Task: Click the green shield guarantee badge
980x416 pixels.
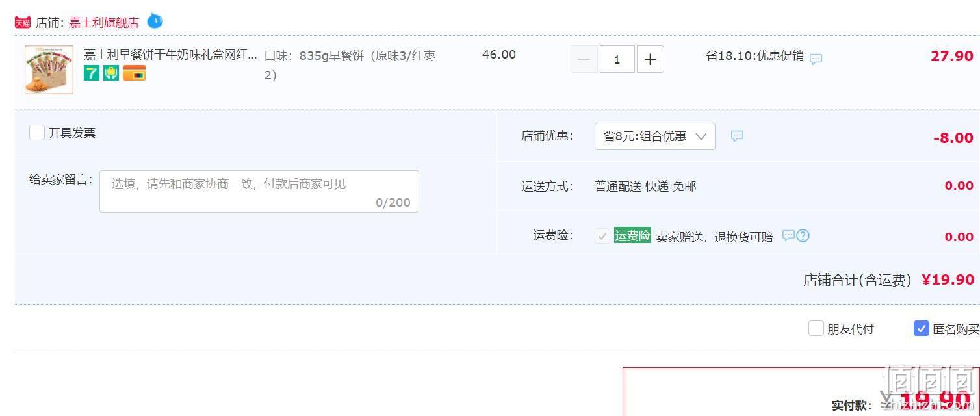Action: click(111, 73)
